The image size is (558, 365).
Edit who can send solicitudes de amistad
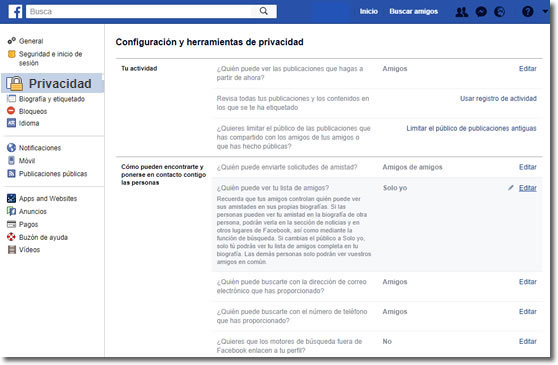pos(527,167)
